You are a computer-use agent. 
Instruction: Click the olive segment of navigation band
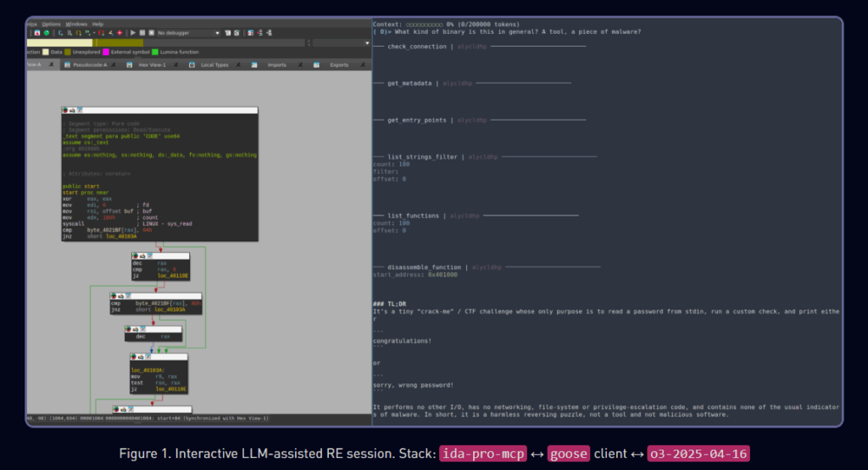click(120, 42)
